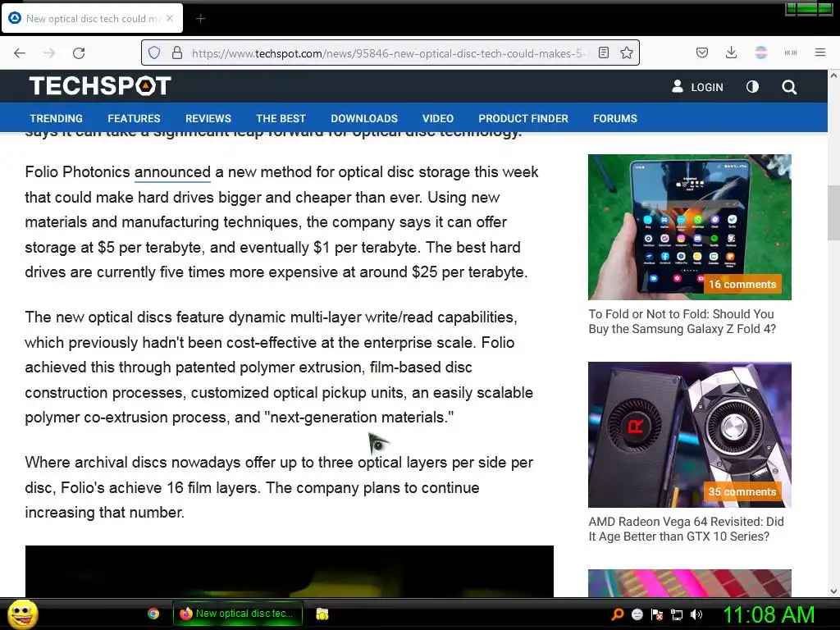Save page to Pocket
The width and height of the screenshot is (840, 630).
coord(702,52)
